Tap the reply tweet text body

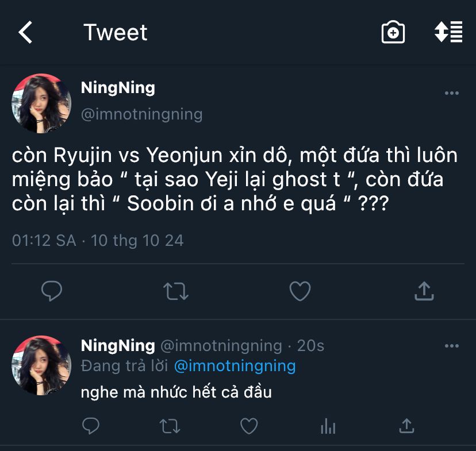click(x=176, y=392)
